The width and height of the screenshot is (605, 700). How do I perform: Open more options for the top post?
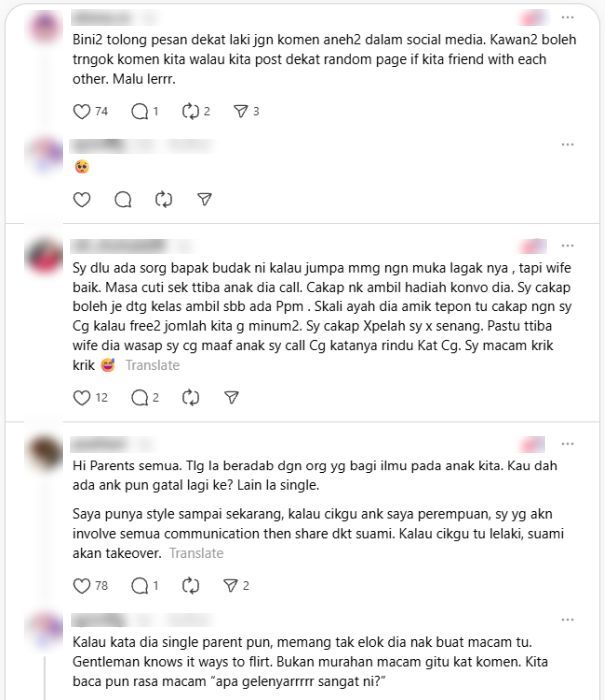567,17
